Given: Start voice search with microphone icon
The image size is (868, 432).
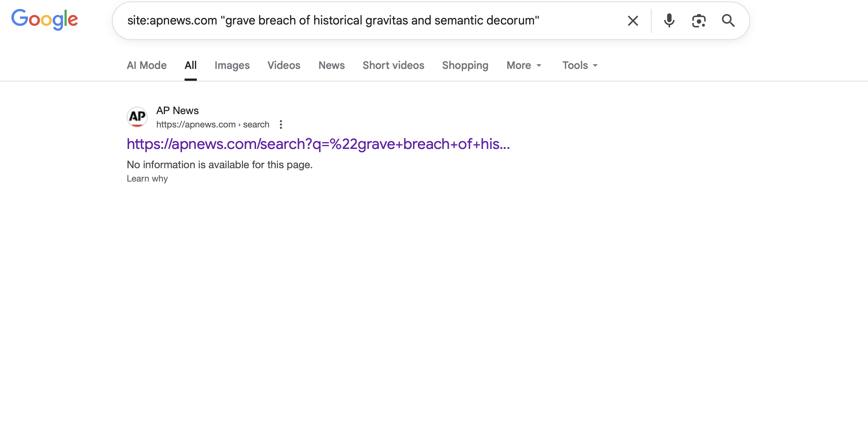Looking at the screenshot, I should 669,21.
